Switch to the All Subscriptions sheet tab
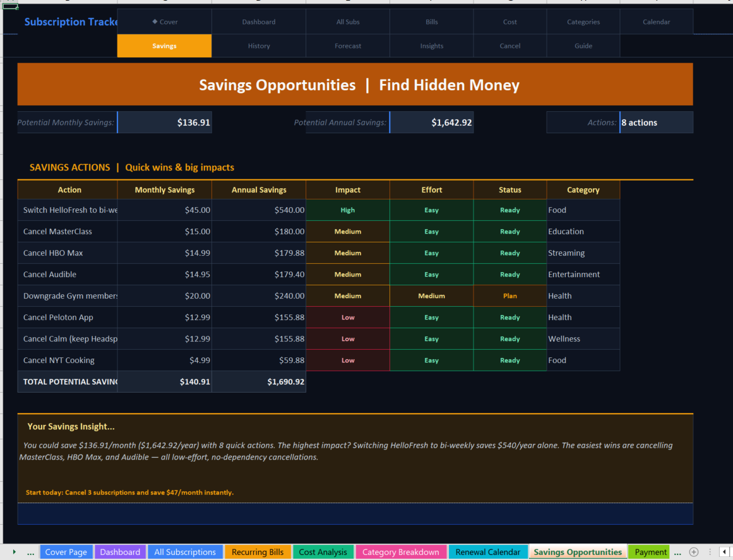 185,552
